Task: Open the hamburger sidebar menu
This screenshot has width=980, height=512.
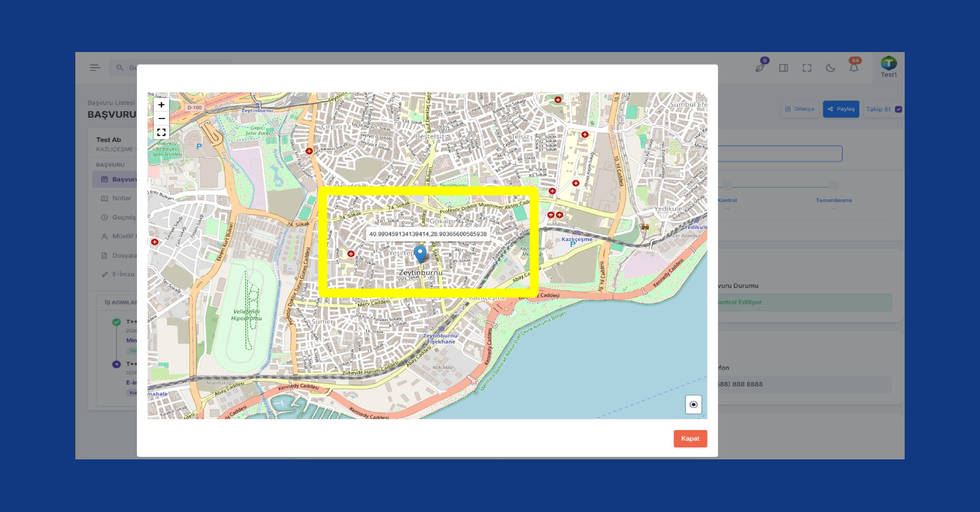Action: [x=95, y=68]
